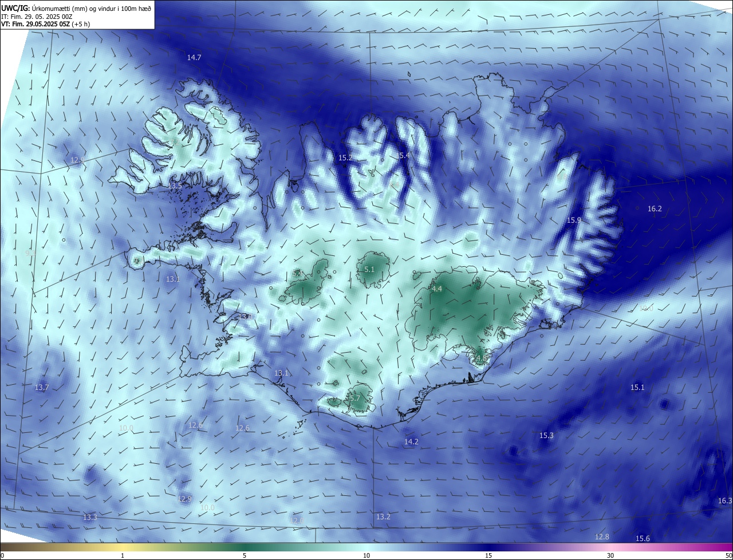Click the 16.3 value at the right edge
The width and height of the screenshot is (733, 560).
pos(724,501)
